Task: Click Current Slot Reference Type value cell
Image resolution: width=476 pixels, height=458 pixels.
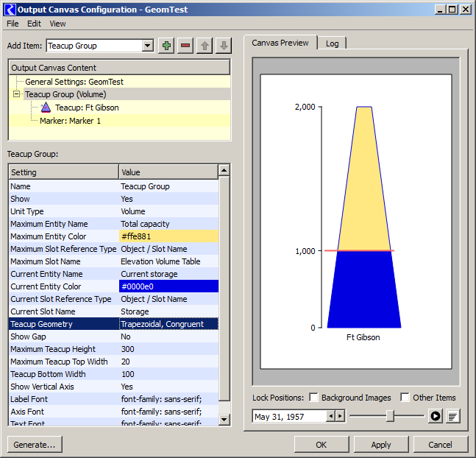Action: [x=168, y=299]
